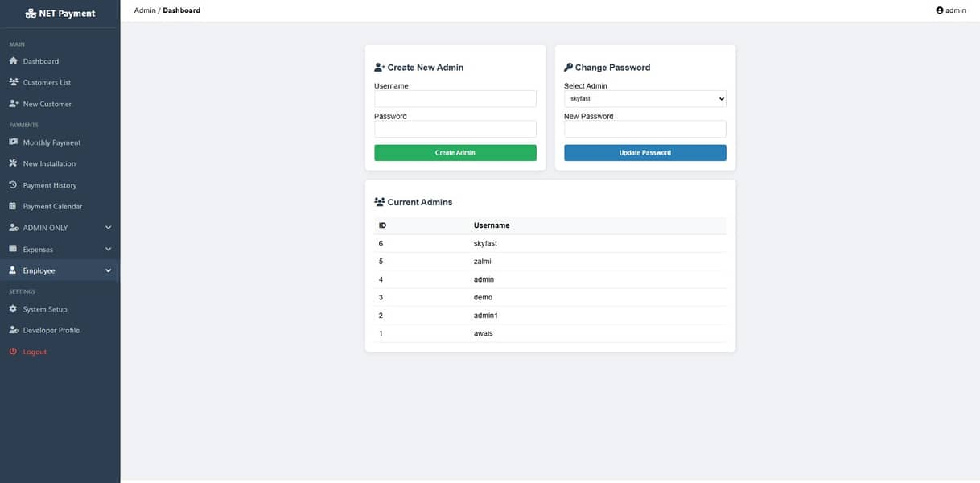Click the Developer Profile icon
The height and width of the screenshot is (483, 980).
[x=13, y=330]
